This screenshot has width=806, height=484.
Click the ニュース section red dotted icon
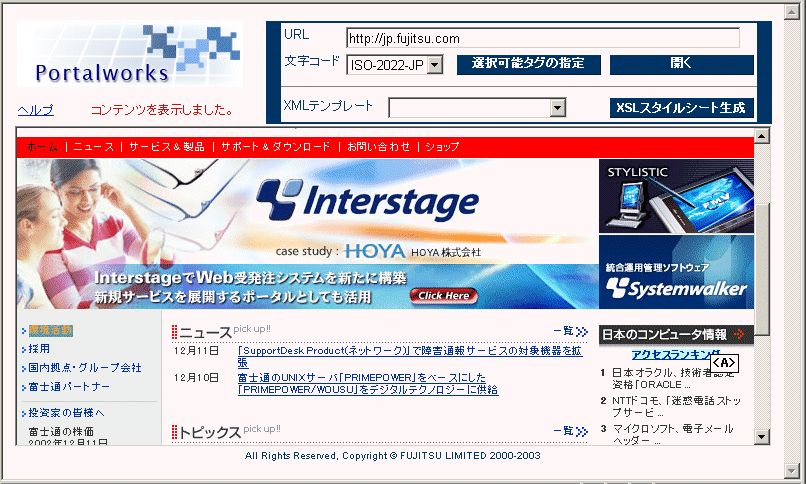[174, 332]
